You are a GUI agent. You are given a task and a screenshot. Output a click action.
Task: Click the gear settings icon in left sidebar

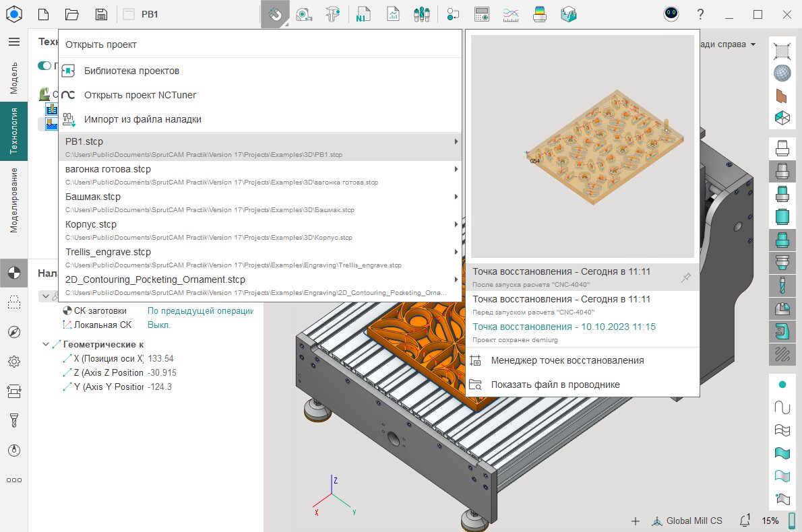point(13,362)
